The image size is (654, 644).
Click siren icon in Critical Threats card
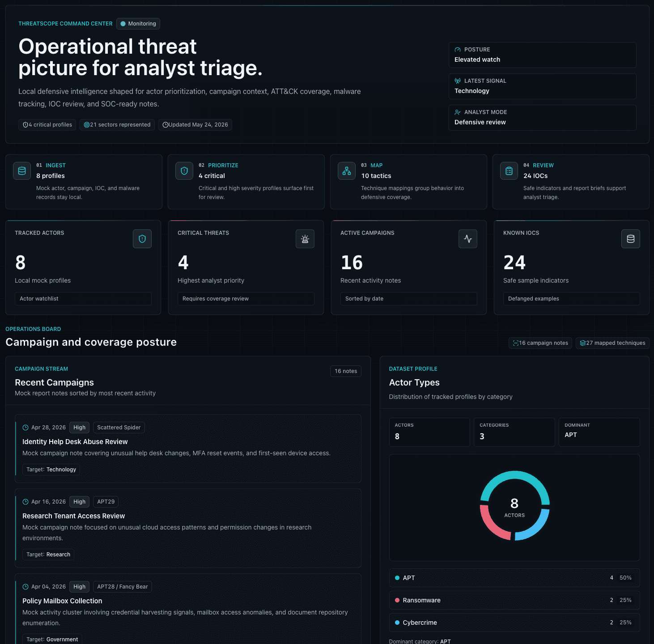click(305, 239)
